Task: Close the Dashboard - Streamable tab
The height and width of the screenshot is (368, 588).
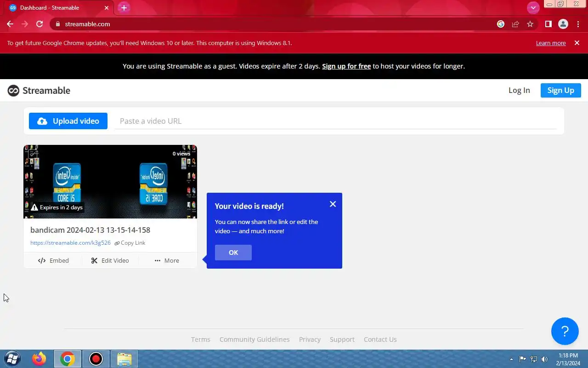Action: click(107, 8)
